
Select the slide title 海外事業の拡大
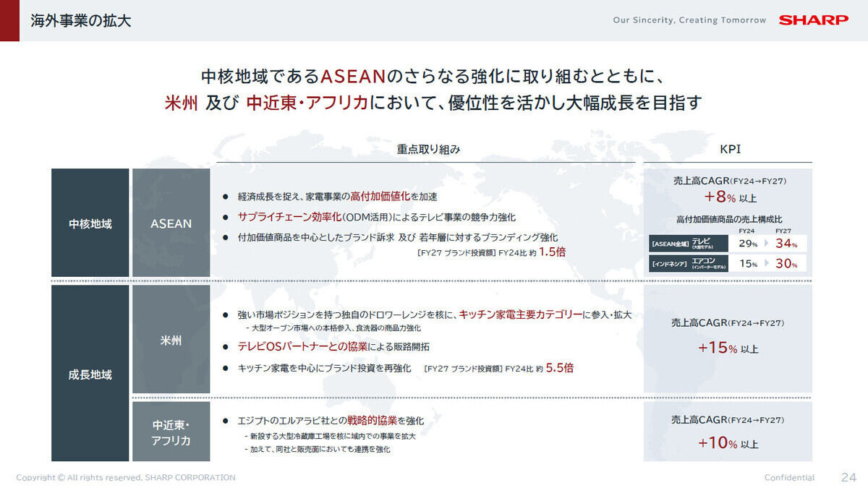[81, 20]
